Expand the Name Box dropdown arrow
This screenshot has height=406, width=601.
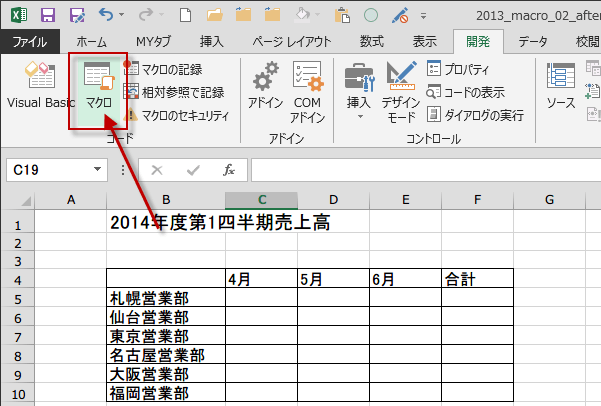(x=97, y=169)
